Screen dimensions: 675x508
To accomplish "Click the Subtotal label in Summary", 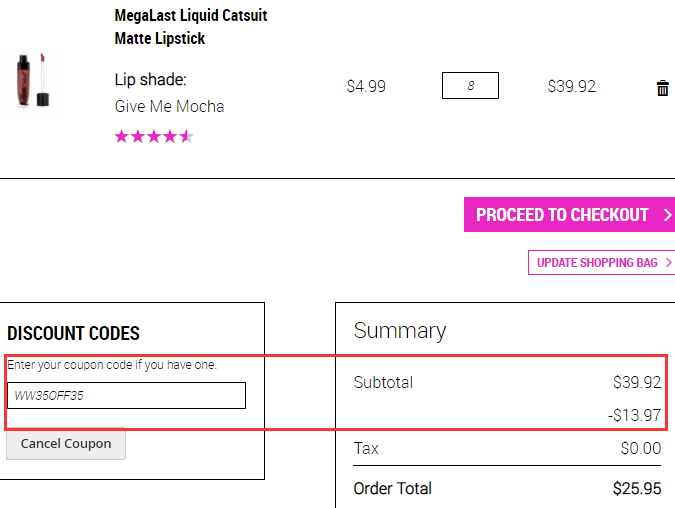I will [383, 382].
